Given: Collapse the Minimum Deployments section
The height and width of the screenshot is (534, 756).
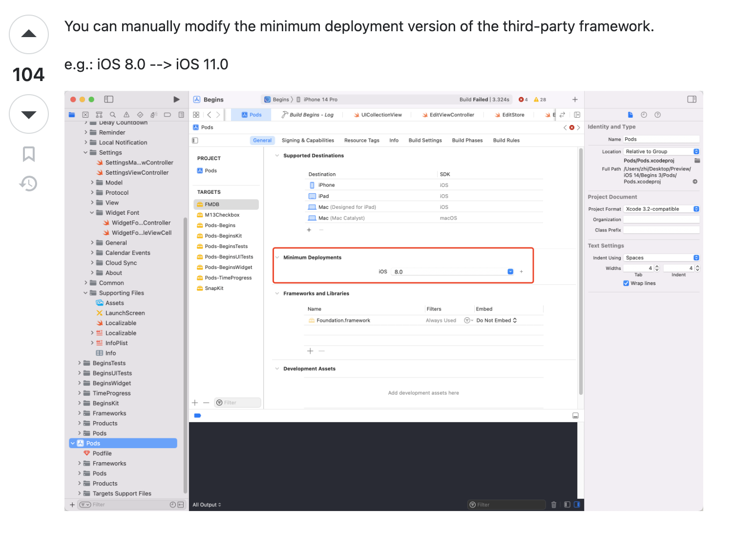Looking at the screenshot, I should [x=277, y=258].
